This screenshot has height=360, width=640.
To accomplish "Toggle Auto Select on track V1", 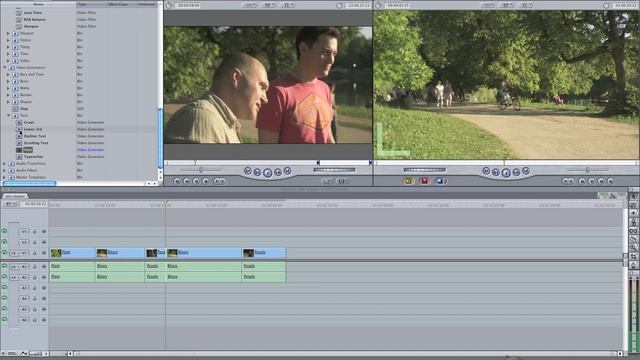I will (44, 253).
